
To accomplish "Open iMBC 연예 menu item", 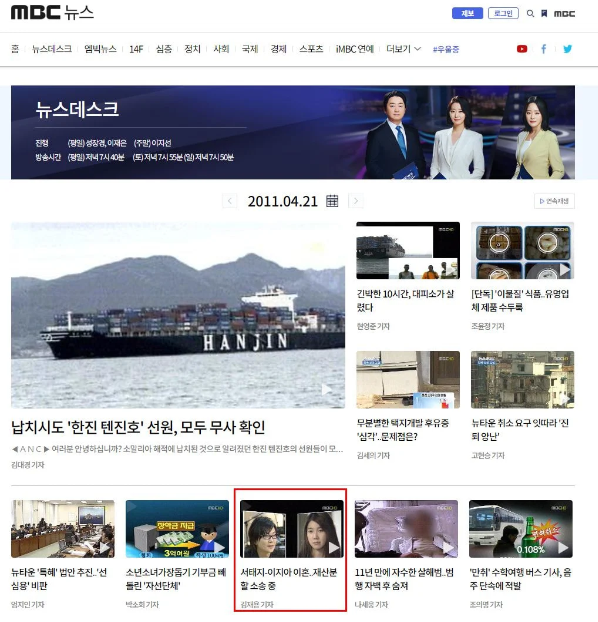I will tap(355, 49).
